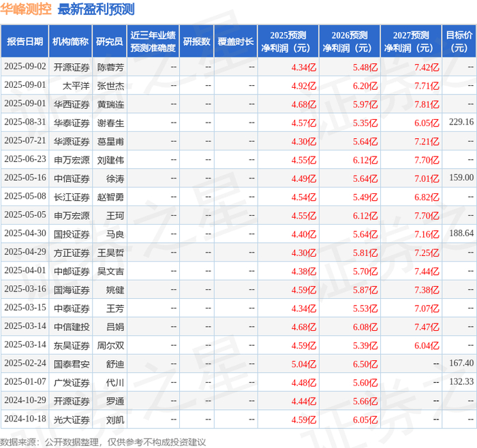Click target price 229.16
This screenshot has width=477, height=448.
[x=461, y=122]
